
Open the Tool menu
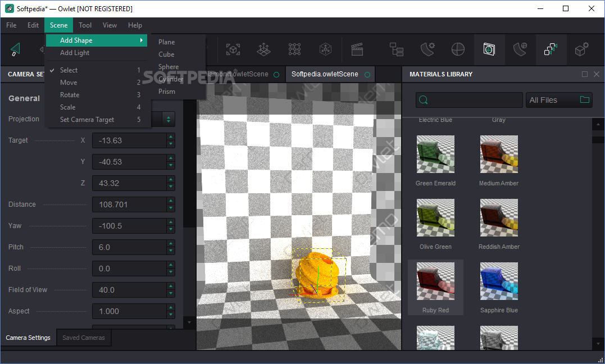click(85, 25)
